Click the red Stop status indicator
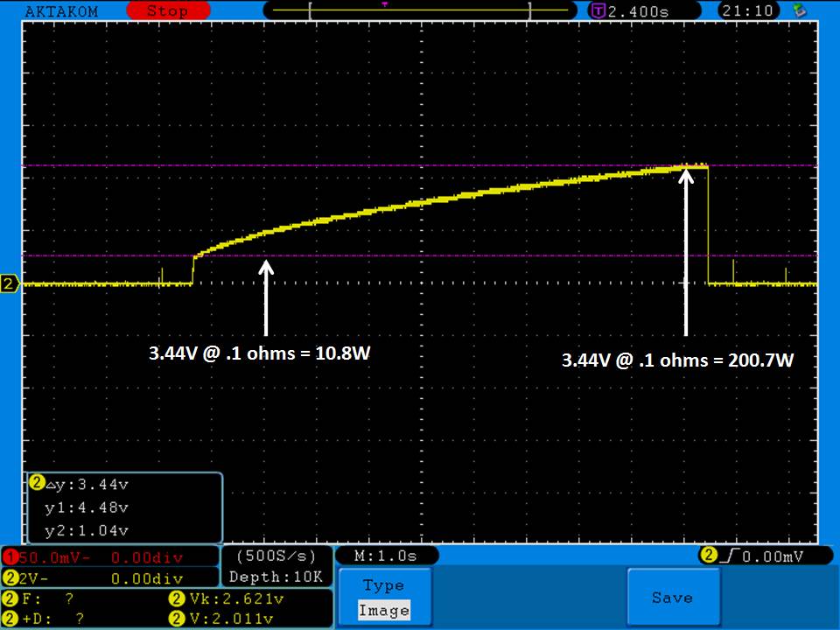This screenshot has width=840, height=630. [166, 11]
